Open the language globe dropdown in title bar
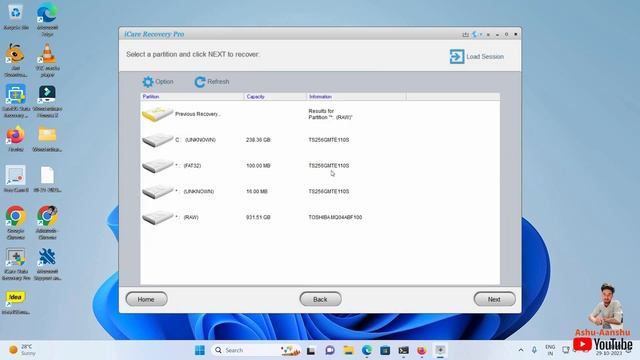This screenshot has width=640, height=360. tap(476, 34)
